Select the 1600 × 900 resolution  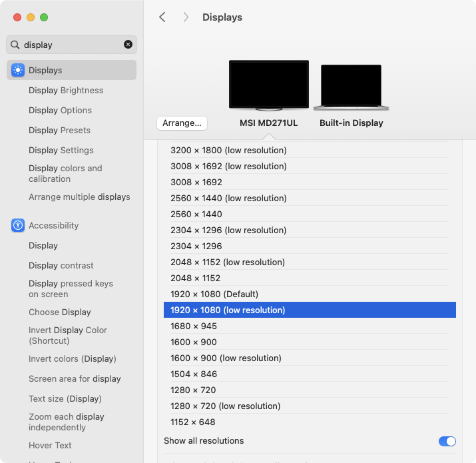pos(310,342)
